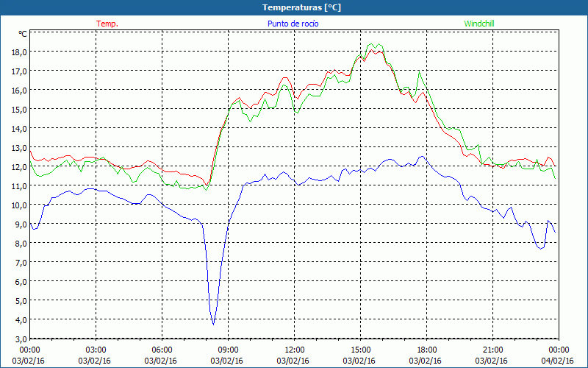The height and width of the screenshot is (368, 588).
Task: Click the "9,0" y-axis value
Action: tap(21, 224)
